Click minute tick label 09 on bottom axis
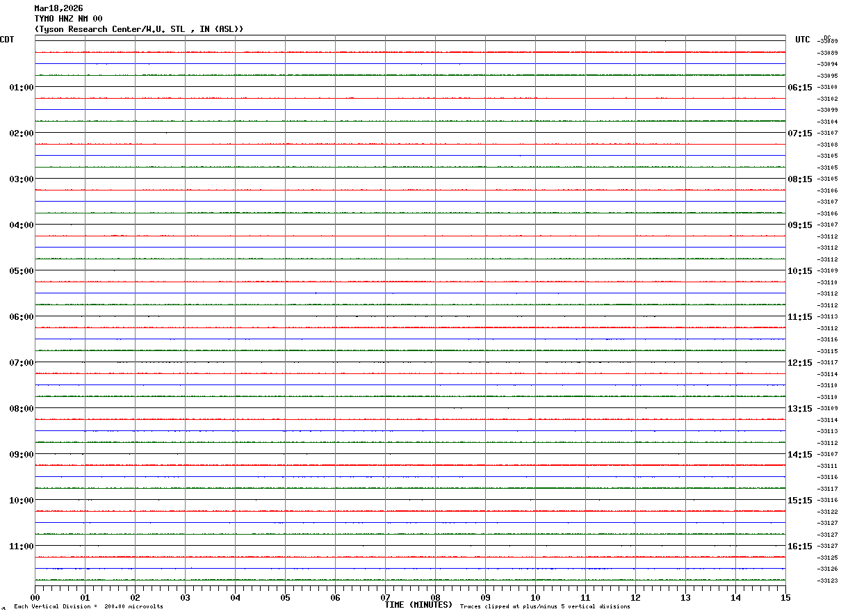This screenshot has height=616, width=841. 485,598
